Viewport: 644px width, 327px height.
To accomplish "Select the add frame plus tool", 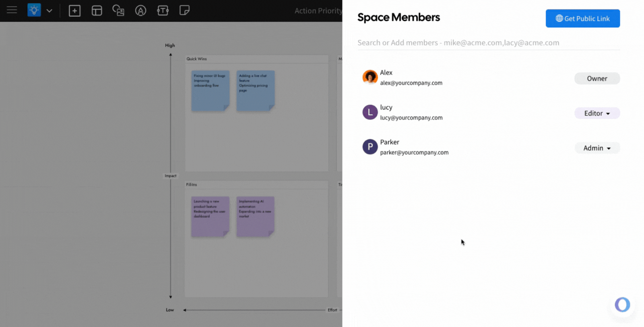I will tap(74, 10).
